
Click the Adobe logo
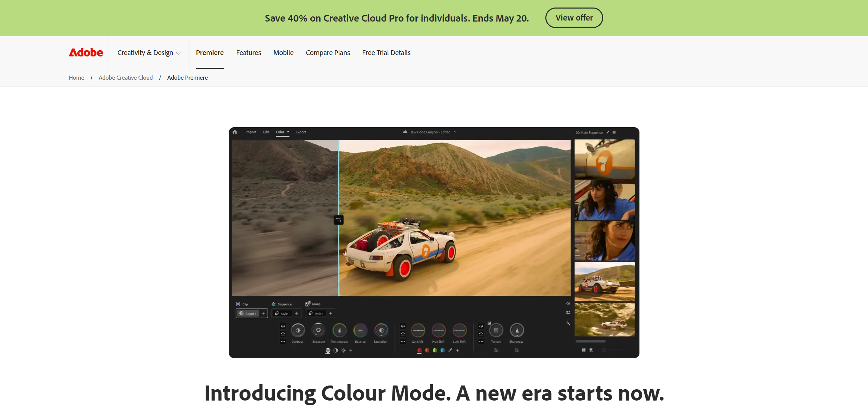click(86, 53)
